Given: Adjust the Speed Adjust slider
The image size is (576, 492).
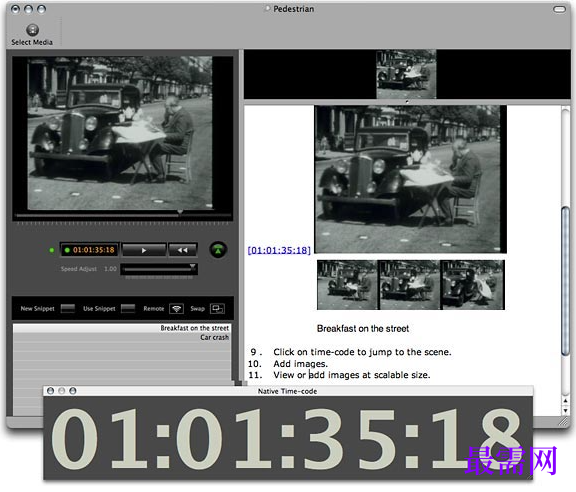Looking at the screenshot, I should [x=159, y=269].
